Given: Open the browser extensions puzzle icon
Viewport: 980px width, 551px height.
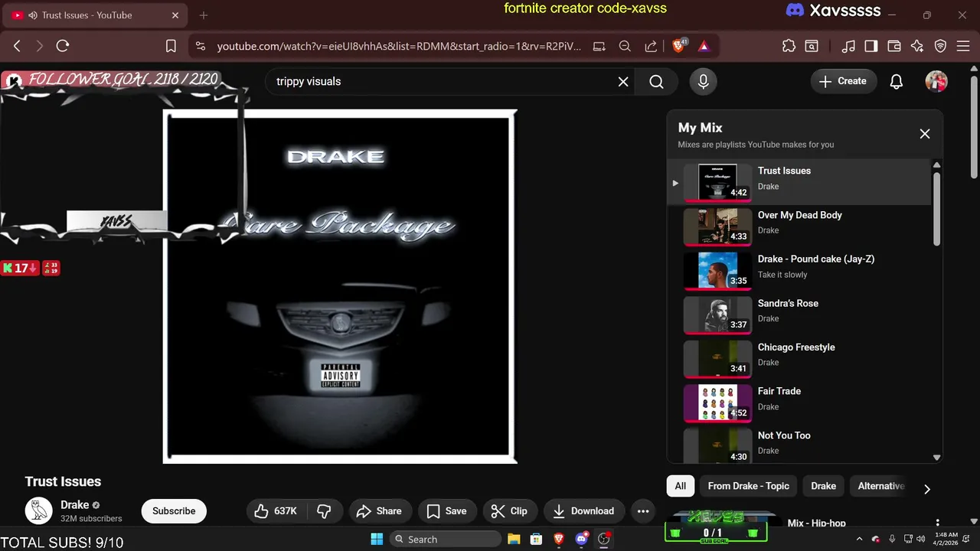Looking at the screenshot, I should pos(789,46).
